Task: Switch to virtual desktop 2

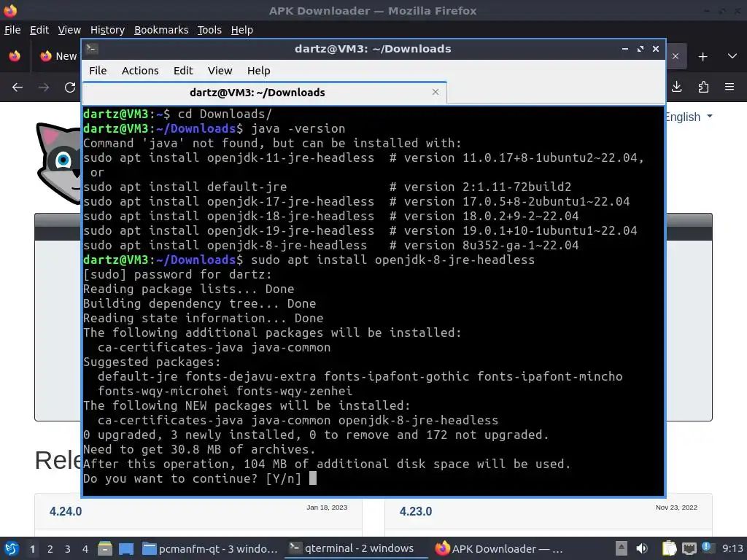Action: point(50,549)
